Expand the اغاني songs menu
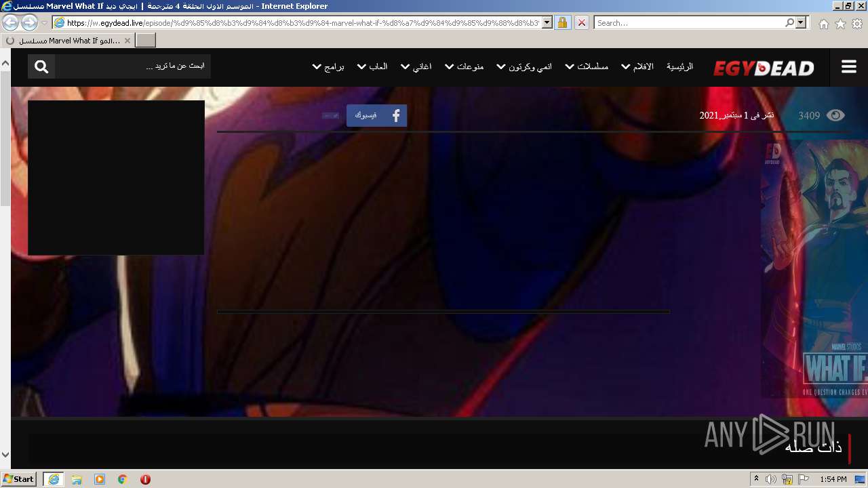868x488 pixels. (416, 66)
